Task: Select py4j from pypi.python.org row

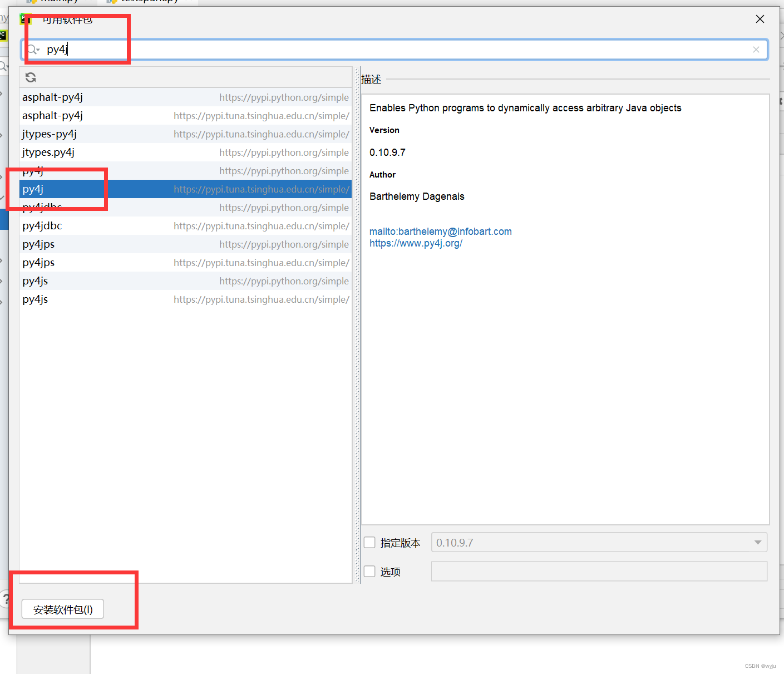Action: coord(186,170)
